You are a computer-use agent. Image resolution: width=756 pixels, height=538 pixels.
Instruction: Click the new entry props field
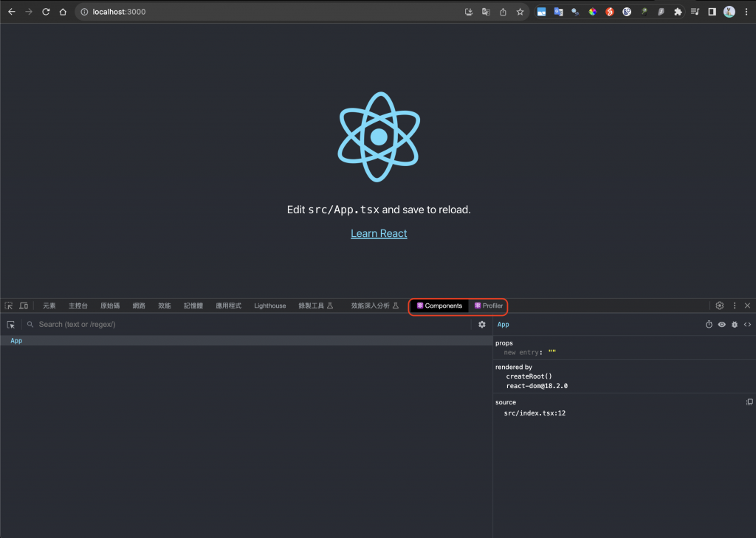[x=521, y=353]
